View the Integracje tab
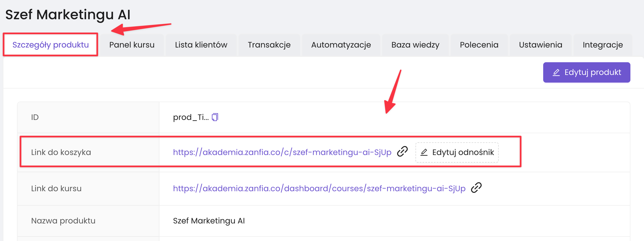This screenshot has width=644, height=241. click(x=603, y=45)
